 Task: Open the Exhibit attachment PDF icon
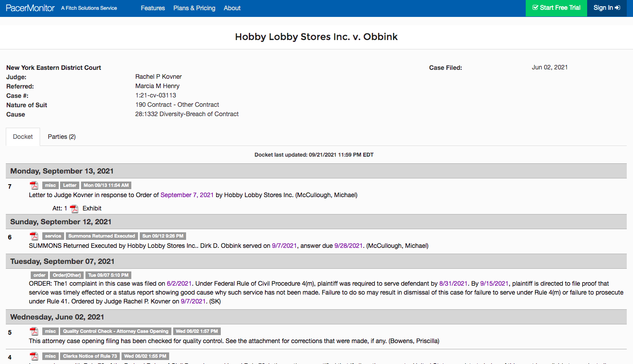tap(74, 209)
